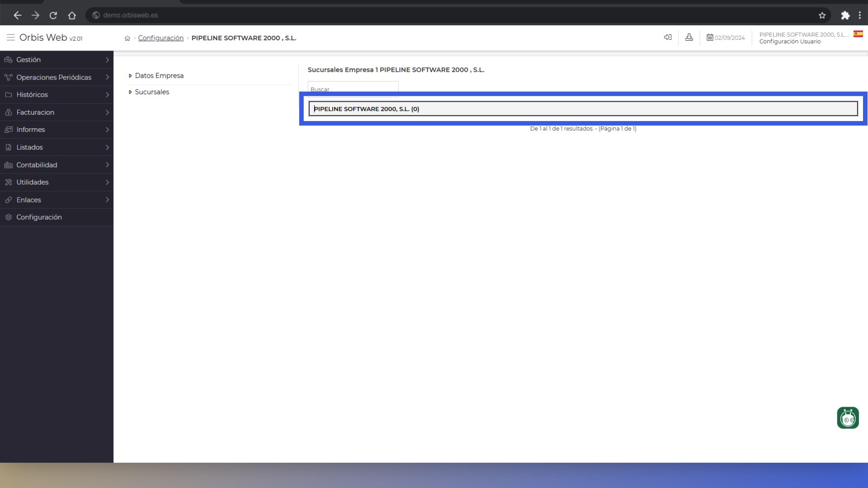
Task: Click the PIPELINE SOFTWARE 2000, S.L... company name in header
Action: pyautogui.click(x=804, y=34)
